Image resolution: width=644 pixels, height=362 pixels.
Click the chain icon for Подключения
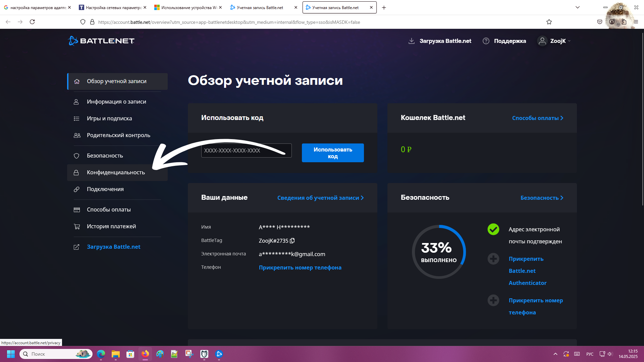tap(76, 189)
